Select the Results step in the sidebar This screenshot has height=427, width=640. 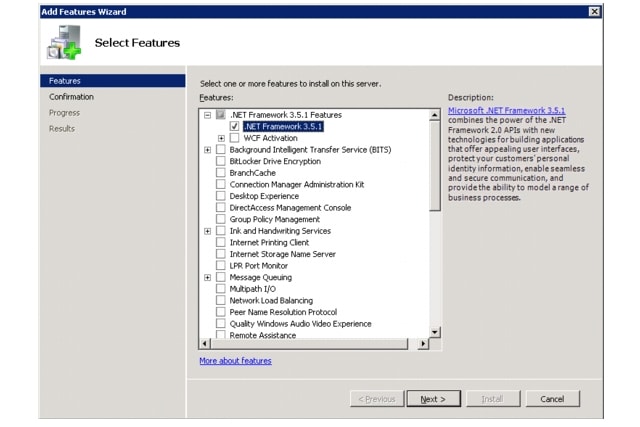[62, 129]
